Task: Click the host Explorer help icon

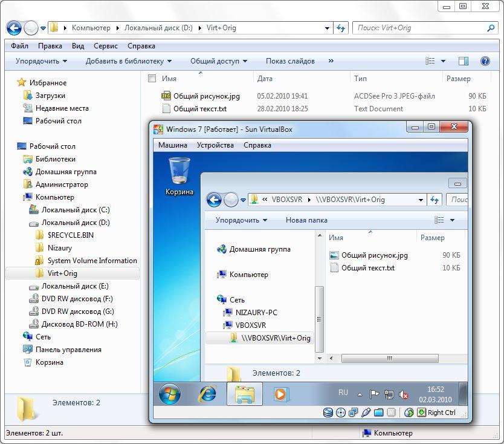Action: 485,61
